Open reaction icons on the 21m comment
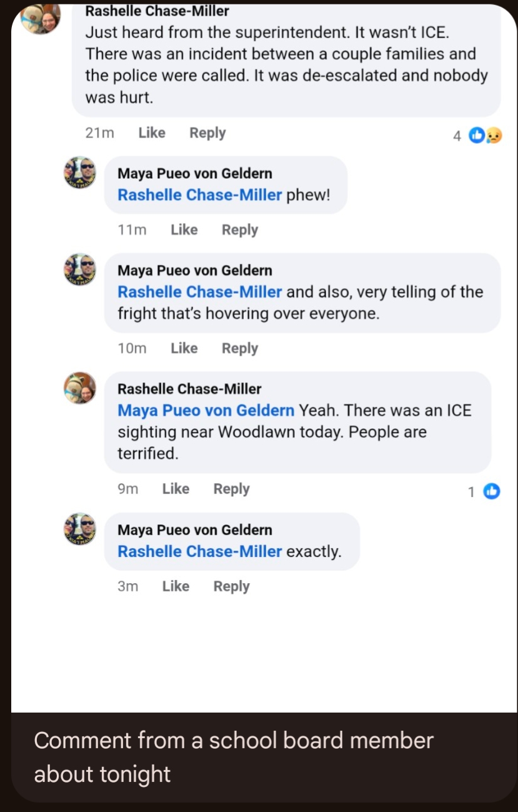 pyautogui.click(x=484, y=134)
